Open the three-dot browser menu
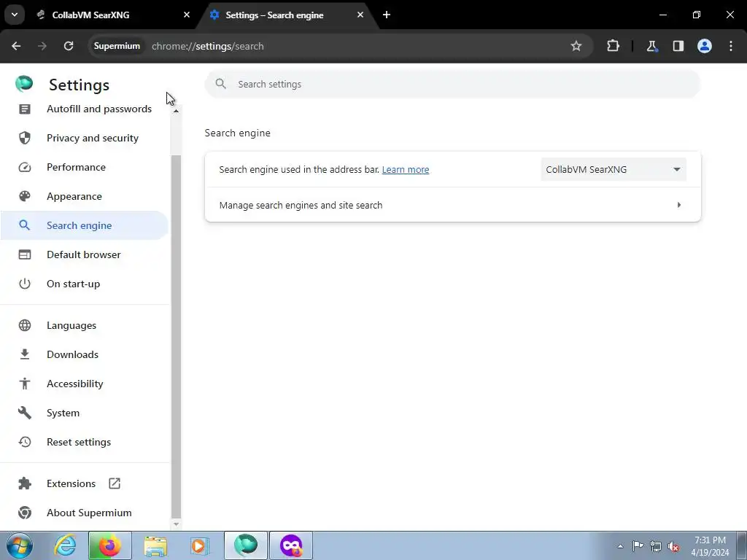The height and width of the screenshot is (560, 747). pyautogui.click(x=731, y=46)
